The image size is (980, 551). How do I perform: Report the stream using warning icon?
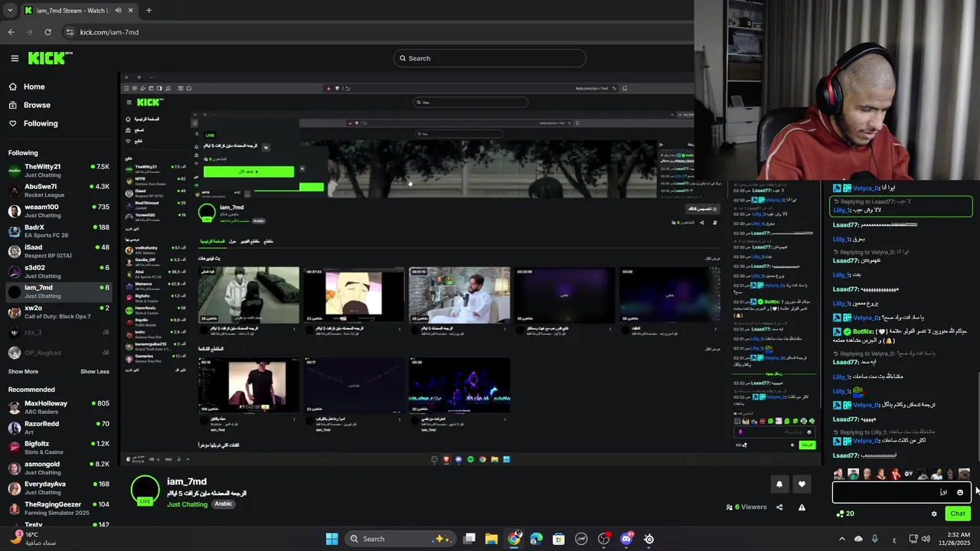(802, 507)
